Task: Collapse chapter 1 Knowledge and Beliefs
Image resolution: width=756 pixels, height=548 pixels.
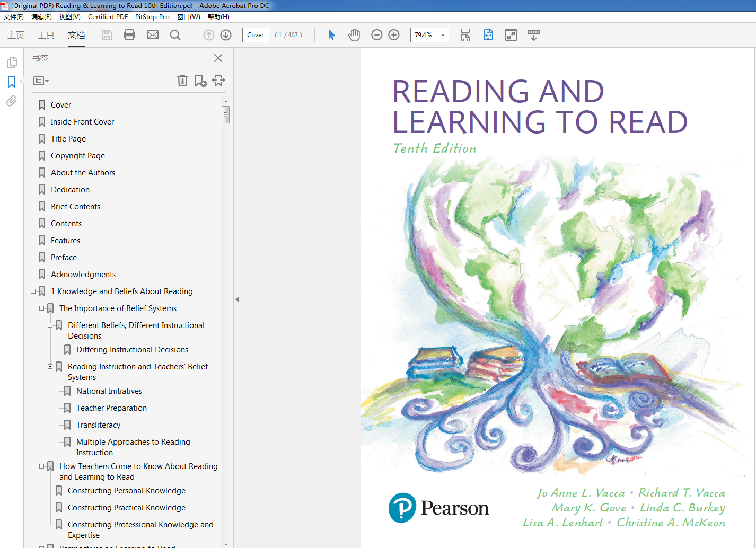Action: click(33, 291)
